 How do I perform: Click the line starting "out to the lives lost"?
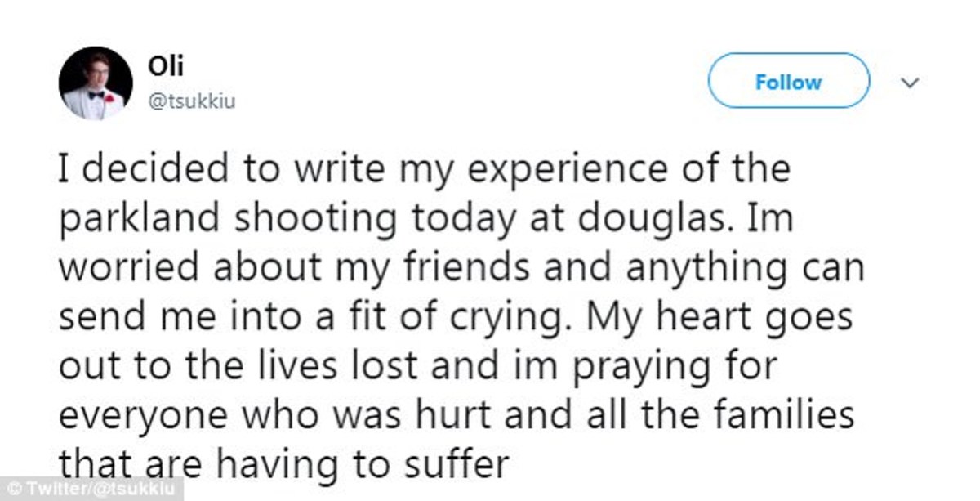416,367
